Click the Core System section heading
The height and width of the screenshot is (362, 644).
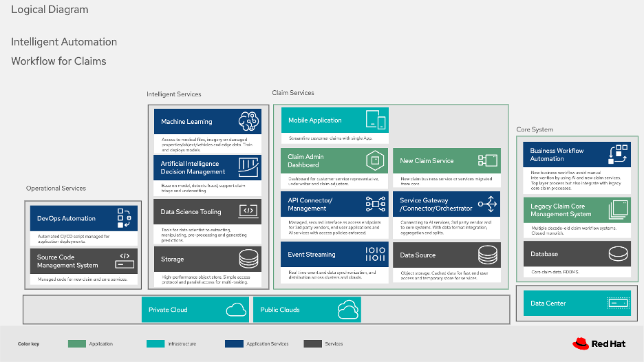(535, 129)
